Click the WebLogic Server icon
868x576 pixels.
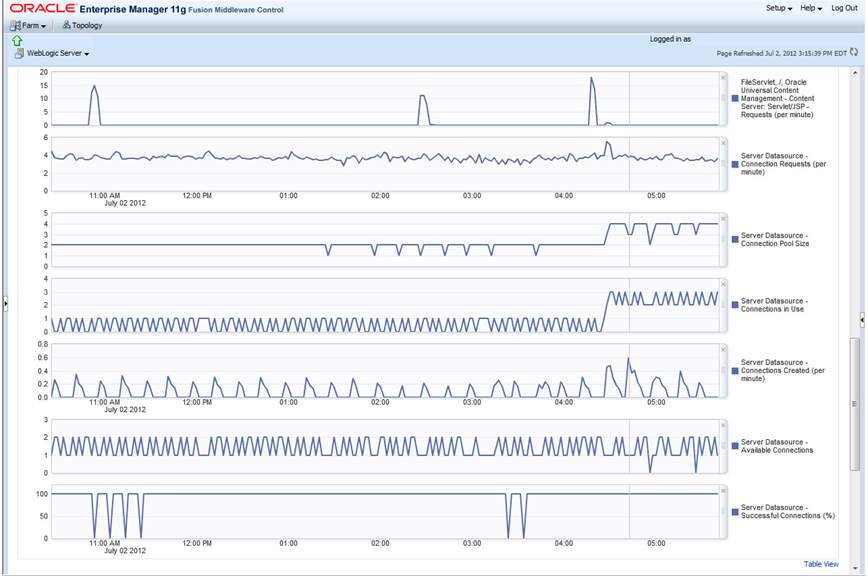point(19,53)
